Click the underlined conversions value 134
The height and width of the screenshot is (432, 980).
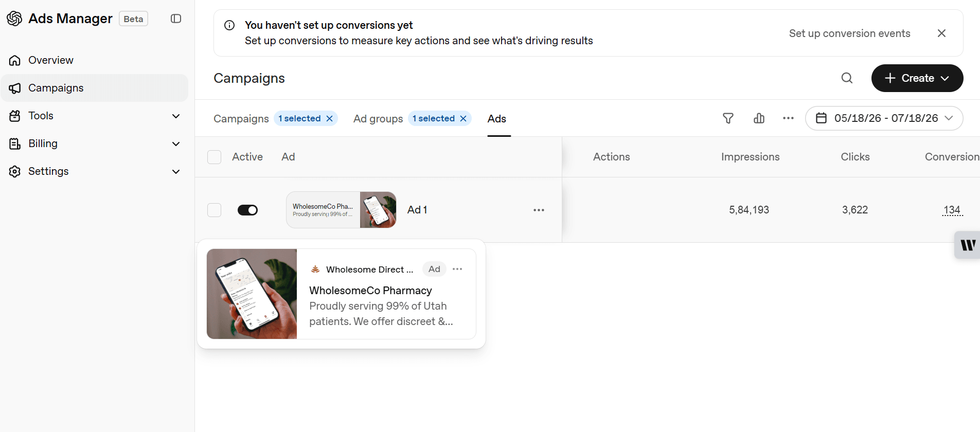(952, 210)
